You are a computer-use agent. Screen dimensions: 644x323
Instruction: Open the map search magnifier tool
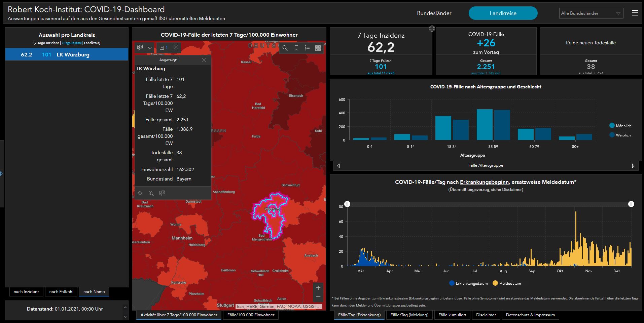click(x=285, y=48)
